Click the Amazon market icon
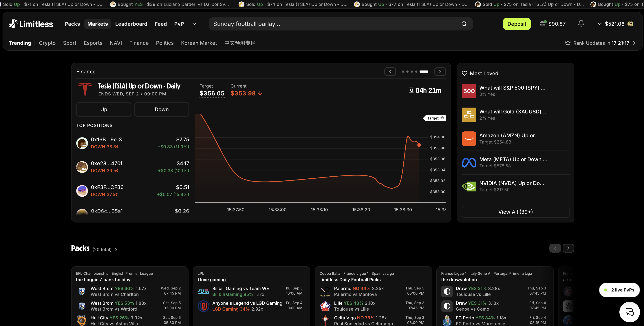The image size is (644, 326). (469, 139)
